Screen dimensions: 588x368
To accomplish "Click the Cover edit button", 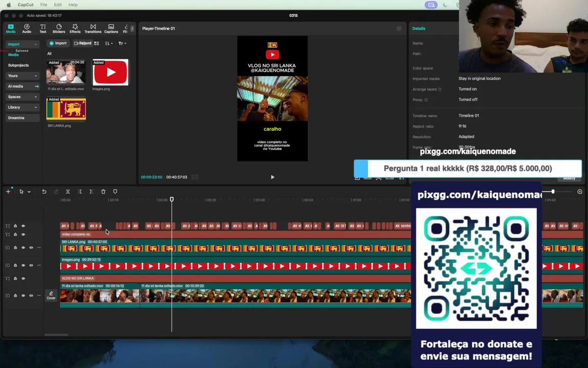I will coord(51,295).
